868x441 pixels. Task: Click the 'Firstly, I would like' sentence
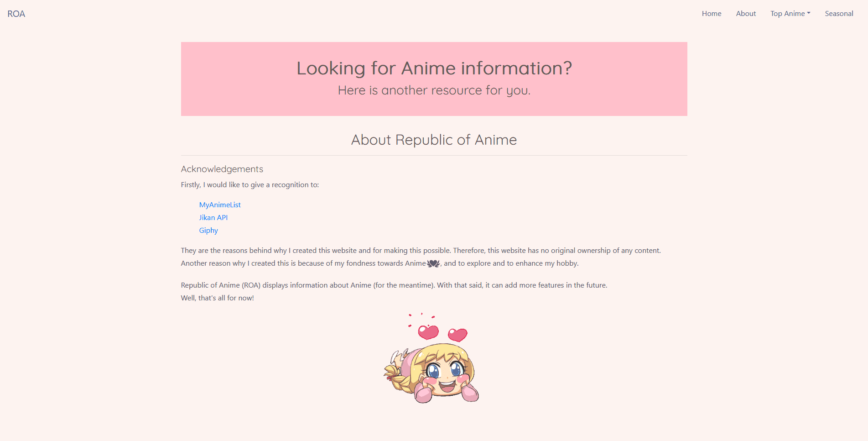(249, 185)
